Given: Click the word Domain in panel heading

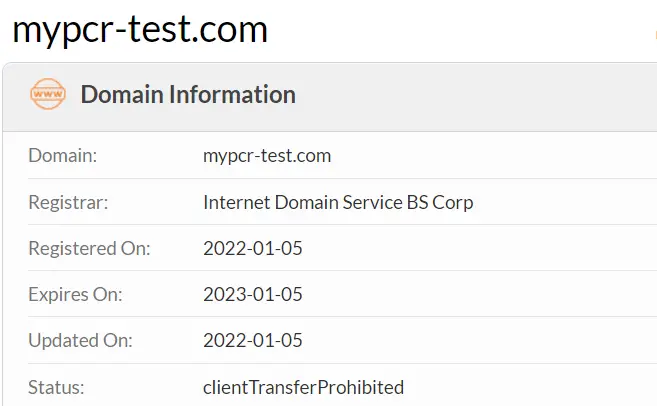Looking at the screenshot, I should [x=122, y=94].
